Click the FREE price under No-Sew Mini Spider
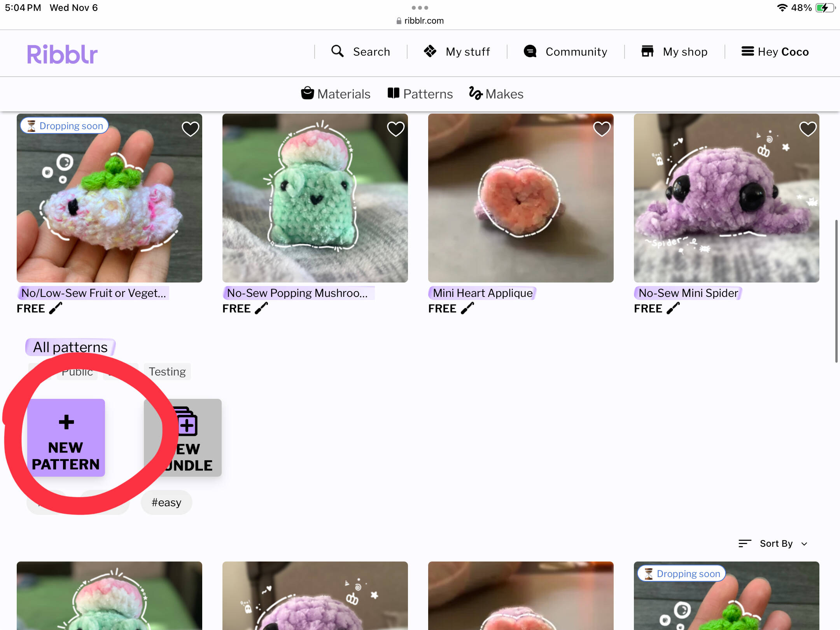Screen dimensions: 840x630 (x=648, y=309)
